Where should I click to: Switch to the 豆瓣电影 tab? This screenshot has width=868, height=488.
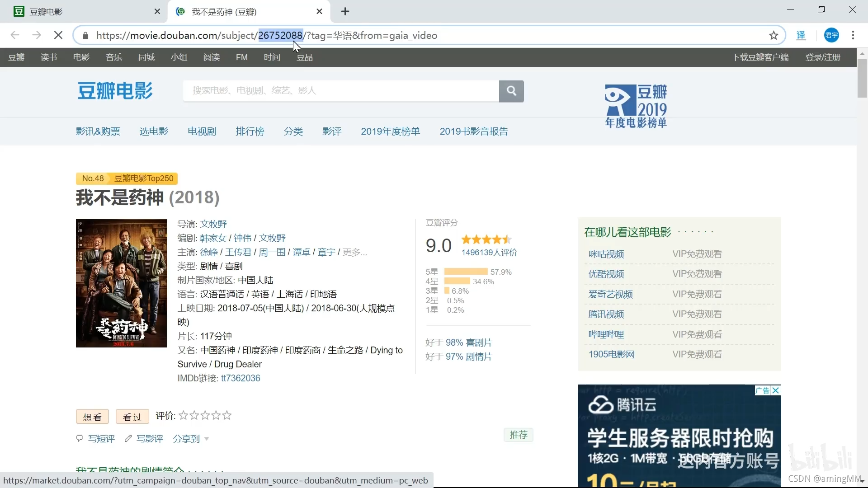(x=46, y=12)
